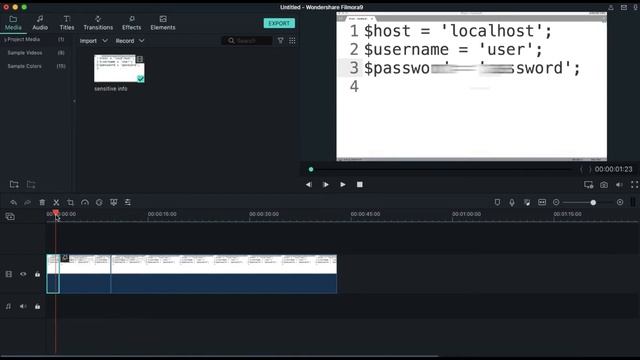Click the Stop button
This screenshot has height=360, width=640.
tap(360, 184)
